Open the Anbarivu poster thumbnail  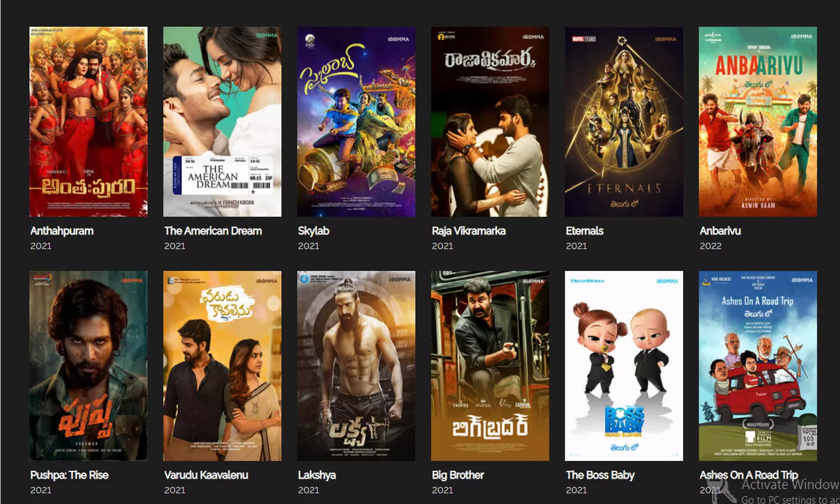[758, 122]
